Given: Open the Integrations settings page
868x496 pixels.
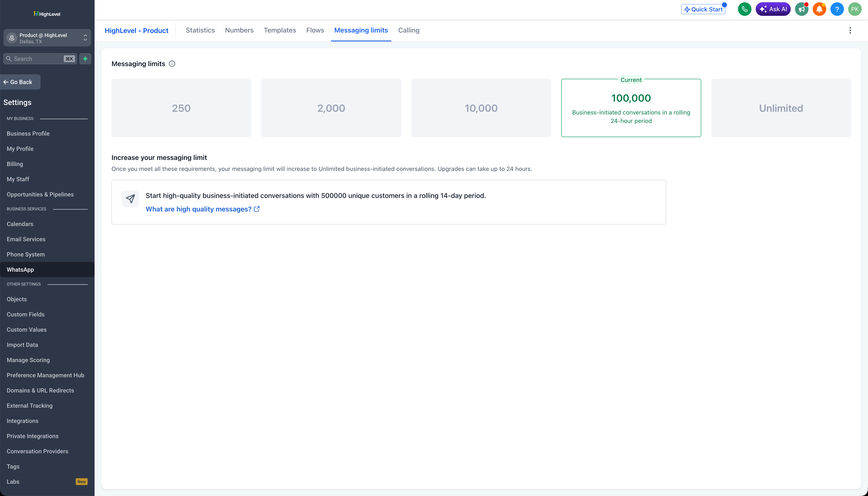Looking at the screenshot, I should point(22,421).
